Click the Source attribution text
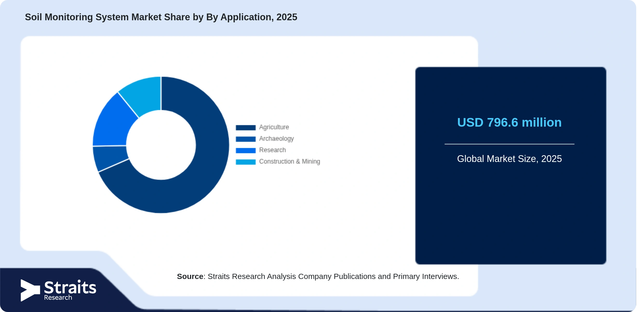The width and height of the screenshot is (644, 312). tap(318, 276)
